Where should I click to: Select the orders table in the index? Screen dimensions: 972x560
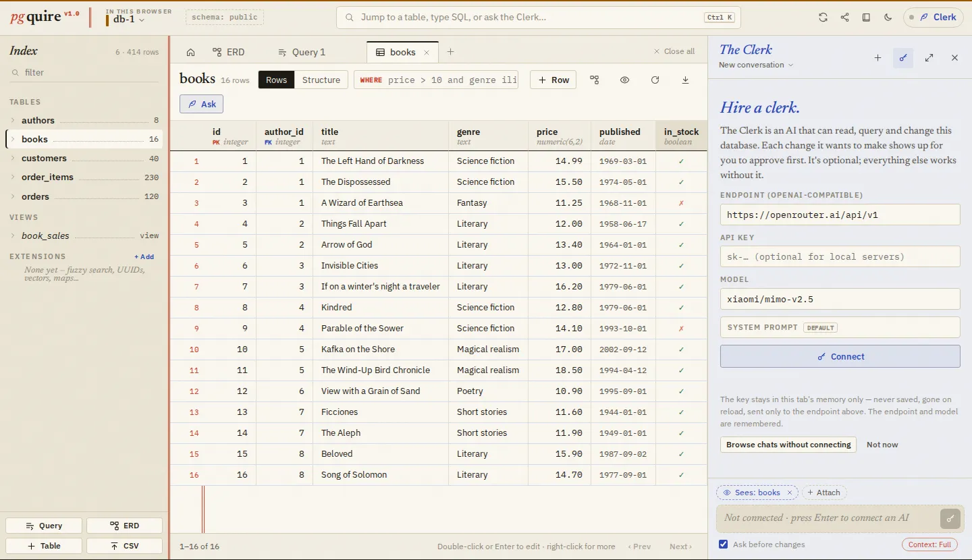(x=84, y=196)
